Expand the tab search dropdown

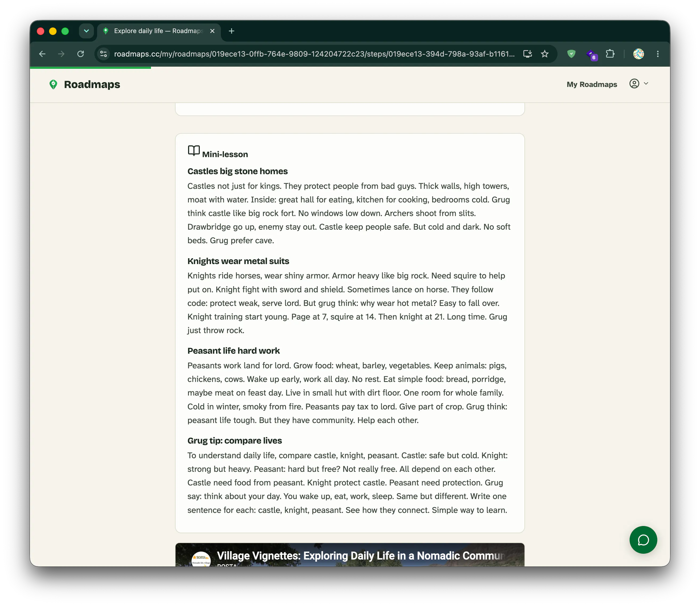click(86, 31)
